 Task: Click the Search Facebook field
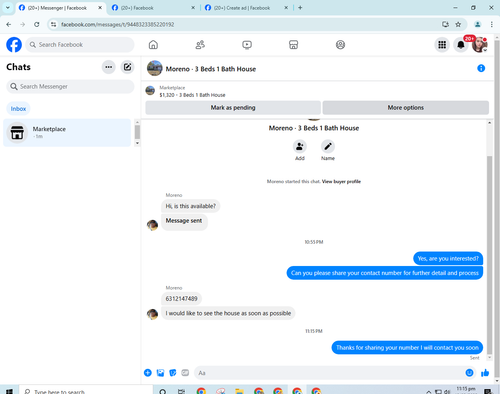pyautogui.click(x=80, y=45)
